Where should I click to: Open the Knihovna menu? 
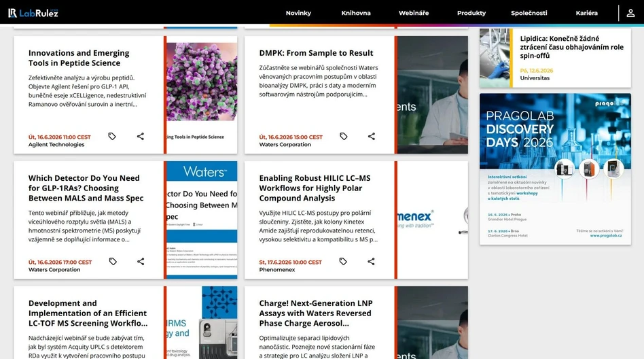(356, 13)
